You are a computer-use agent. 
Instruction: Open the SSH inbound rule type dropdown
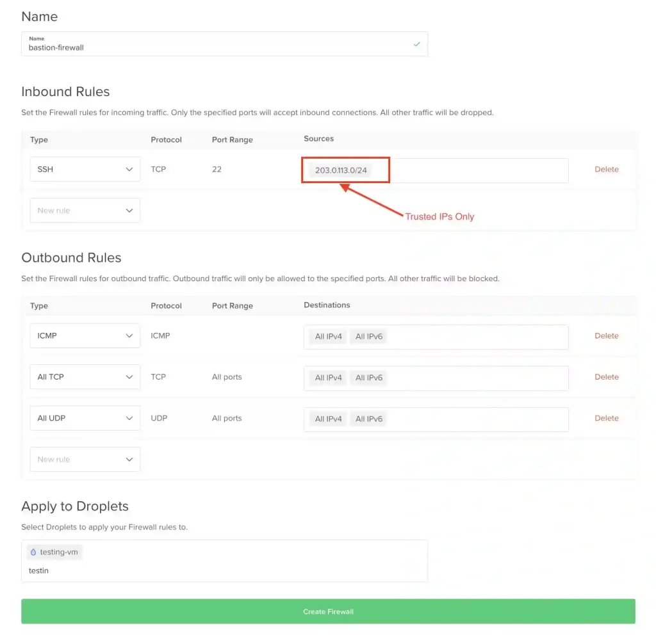85,170
